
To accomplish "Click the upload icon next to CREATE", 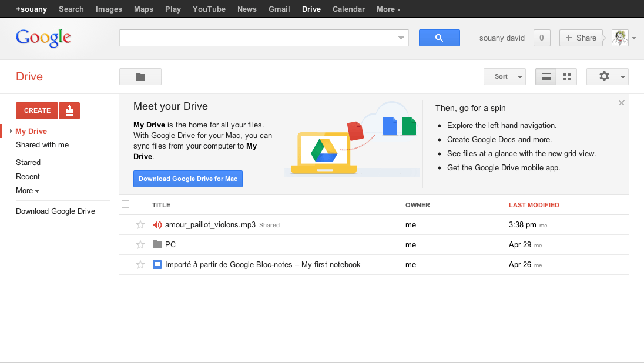I will coord(69,110).
